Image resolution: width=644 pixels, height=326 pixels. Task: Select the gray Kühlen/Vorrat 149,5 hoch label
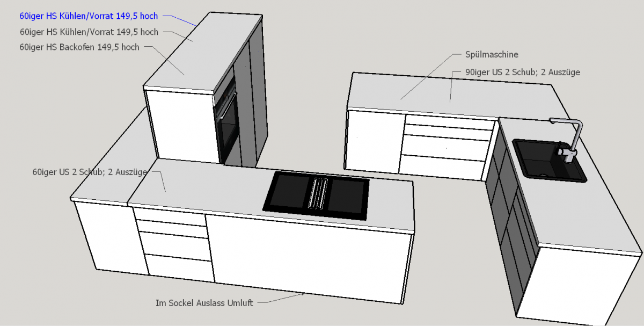89,32
